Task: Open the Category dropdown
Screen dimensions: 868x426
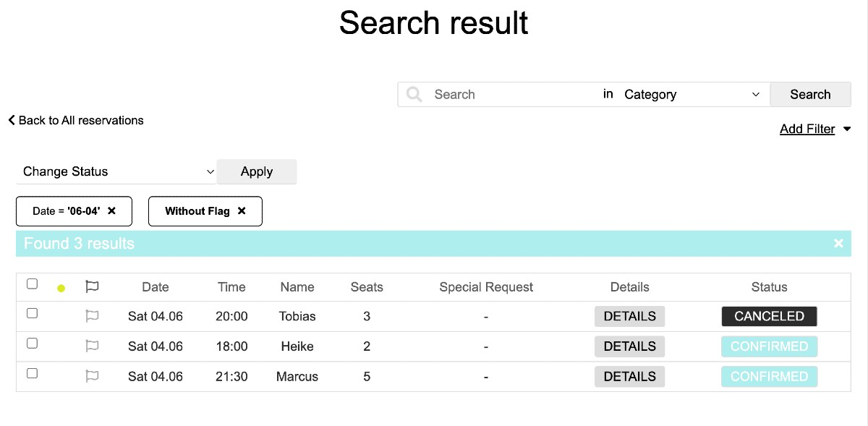Action: click(x=692, y=95)
